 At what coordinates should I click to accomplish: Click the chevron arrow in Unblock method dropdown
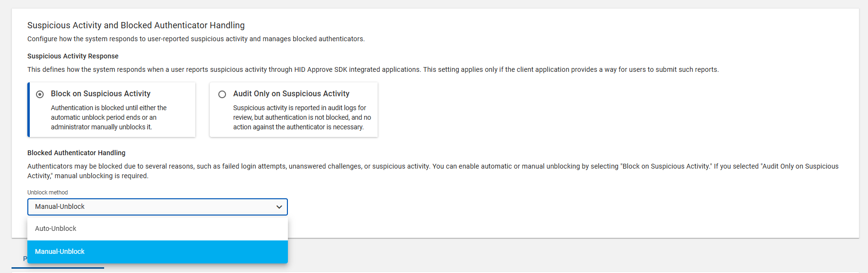[x=279, y=207]
